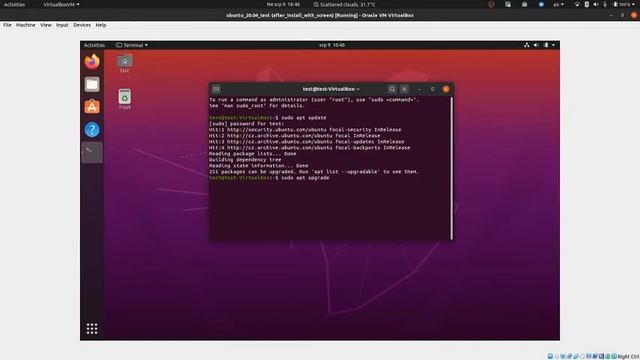Click the 'Reading package lists... Done' line

click(x=253, y=154)
